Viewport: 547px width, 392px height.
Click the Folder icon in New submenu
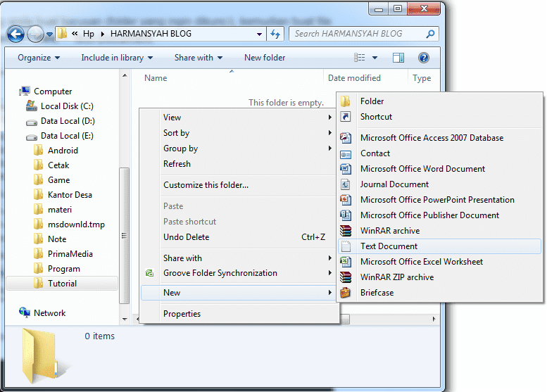coord(346,101)
